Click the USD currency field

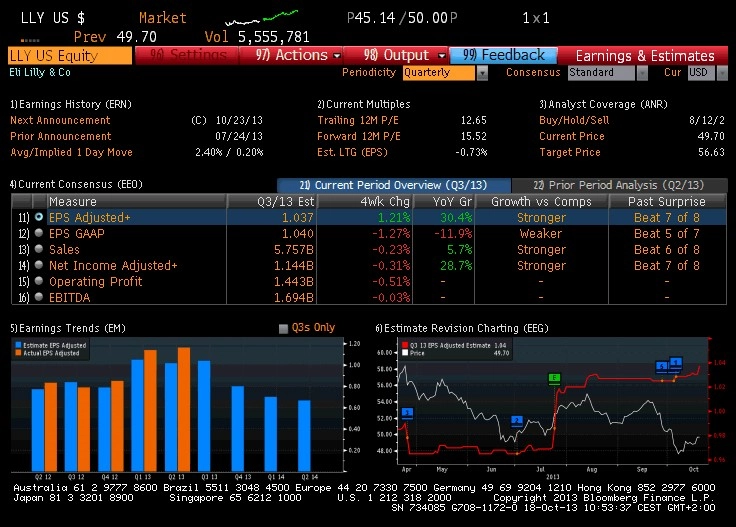702,73
